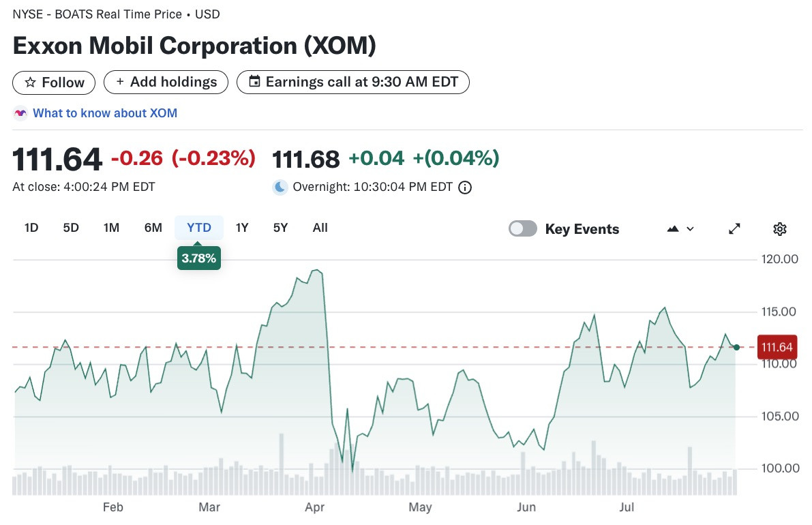Viewport: 812px width, 525px height.
Task: Show the 1Y chart range
Action: point(242,228)
